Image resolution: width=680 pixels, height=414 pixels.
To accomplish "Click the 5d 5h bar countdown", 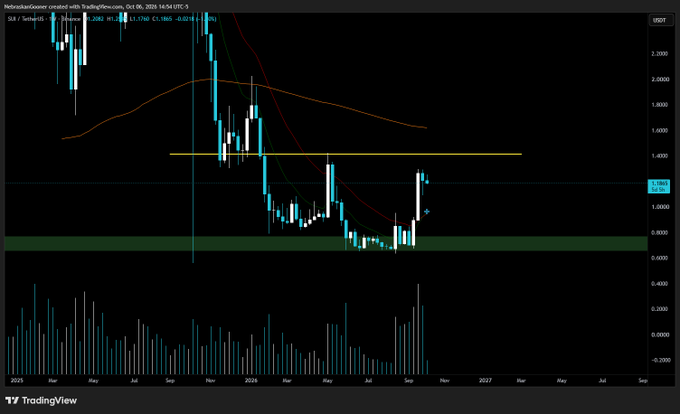I will point(659,190).
